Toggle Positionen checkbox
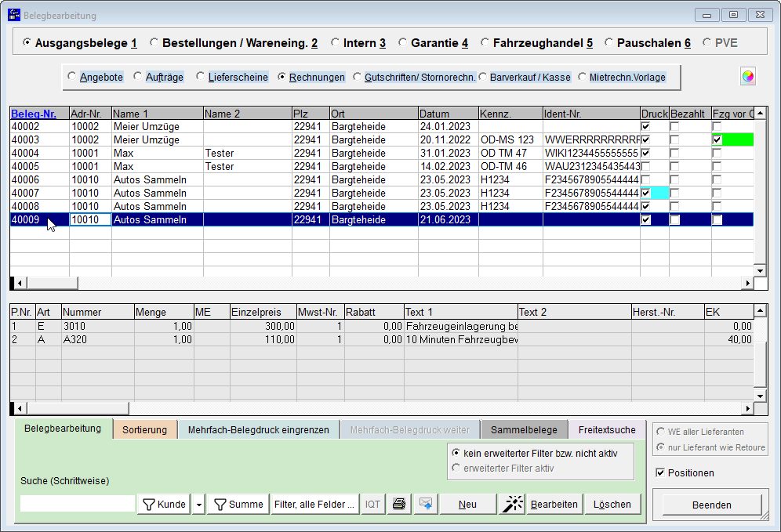Image resolution: width=781 pixels, height=532 pixels. pyautogui.click(x=660, y=472)
